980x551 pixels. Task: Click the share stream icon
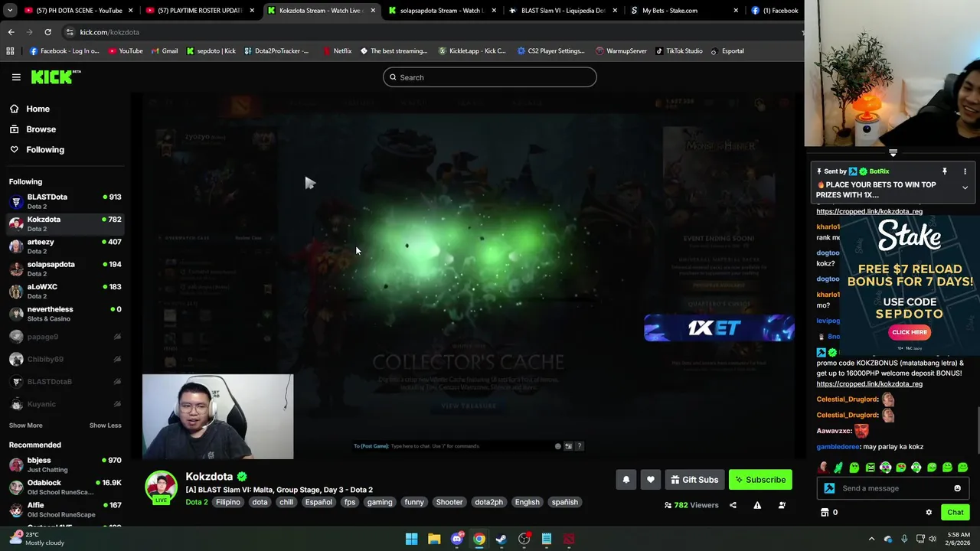coord(733,505)
